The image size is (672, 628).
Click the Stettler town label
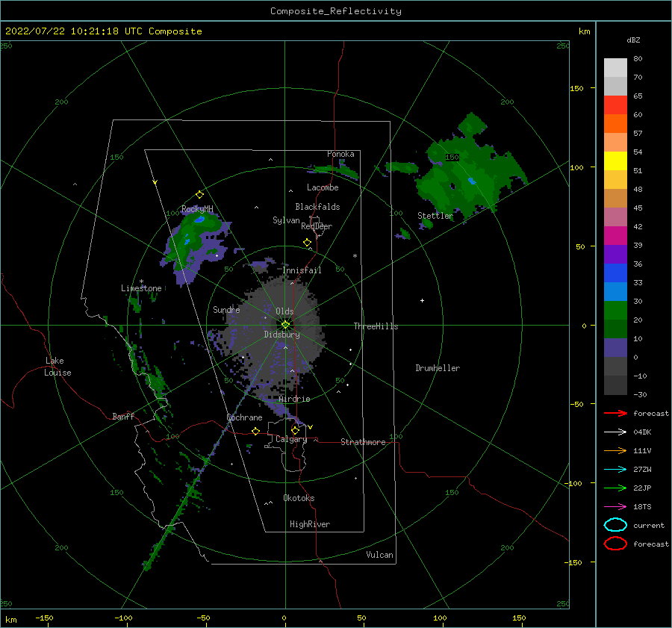click(435, 216)
